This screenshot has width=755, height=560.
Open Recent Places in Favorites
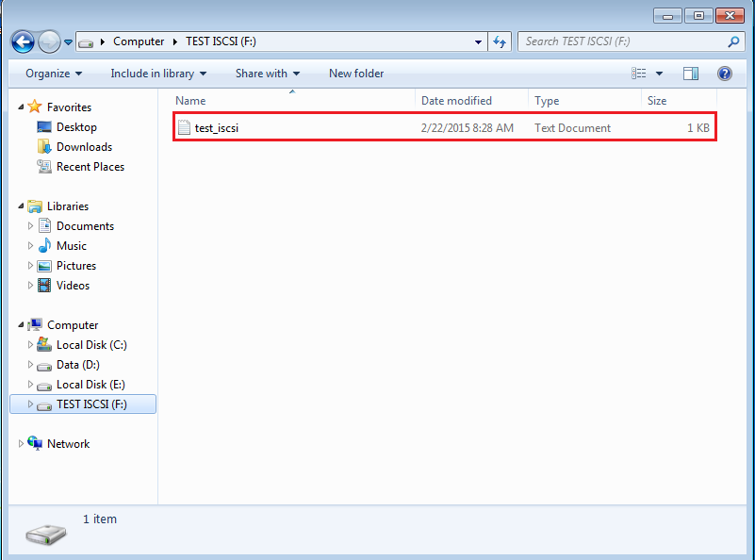[x=90, y=167]
